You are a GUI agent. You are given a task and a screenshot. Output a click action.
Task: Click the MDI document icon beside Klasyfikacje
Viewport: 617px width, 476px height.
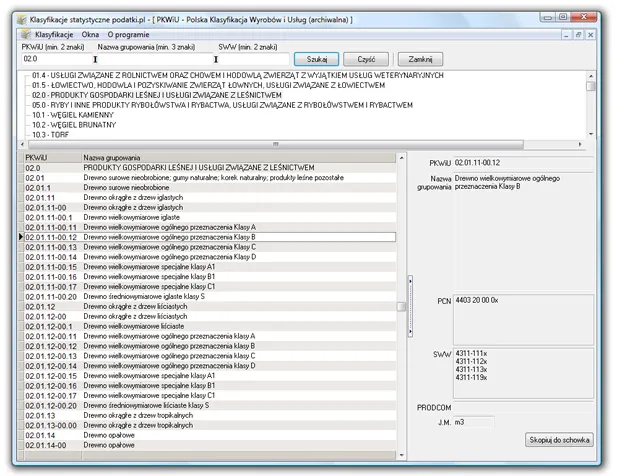tap(24, 34)
